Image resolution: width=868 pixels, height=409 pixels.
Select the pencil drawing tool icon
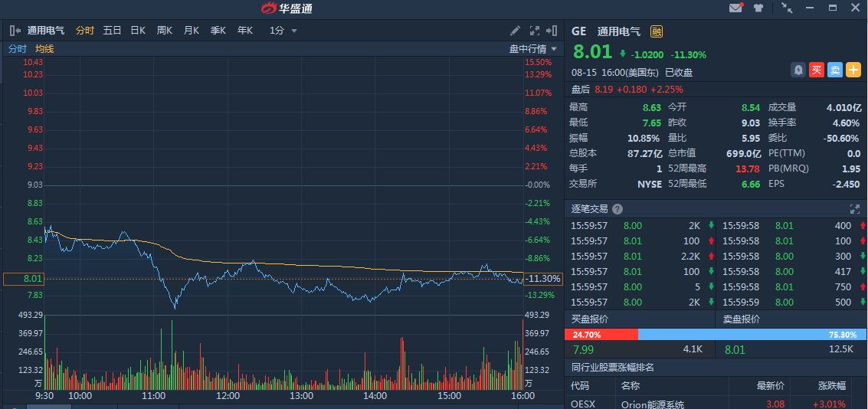click(515, 31)
